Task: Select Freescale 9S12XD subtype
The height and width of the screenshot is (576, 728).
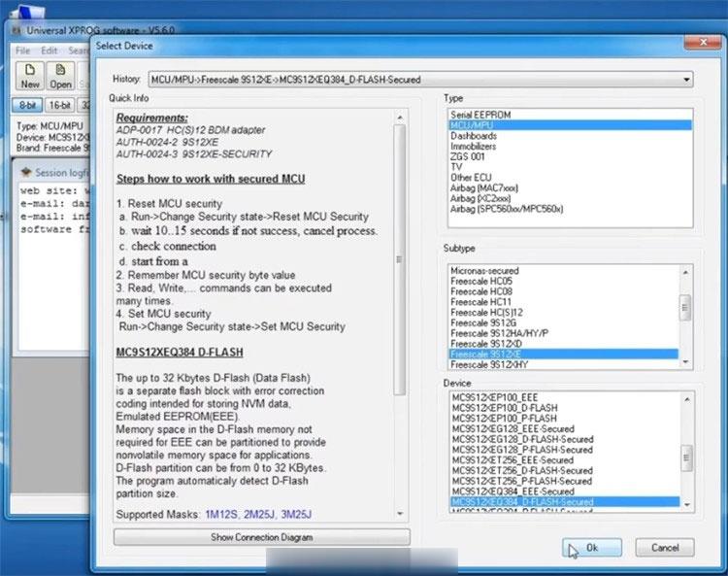Action: pyautogui.click(x=564, y=344)
